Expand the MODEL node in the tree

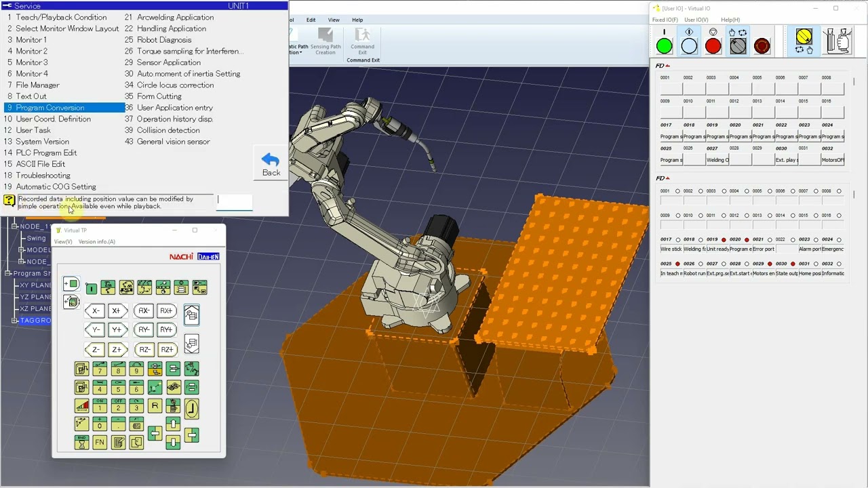click(22, 250)
